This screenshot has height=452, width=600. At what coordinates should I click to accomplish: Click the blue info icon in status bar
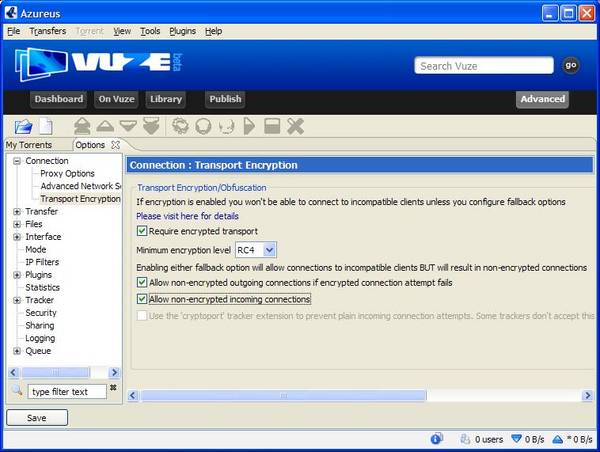point(436,439)
